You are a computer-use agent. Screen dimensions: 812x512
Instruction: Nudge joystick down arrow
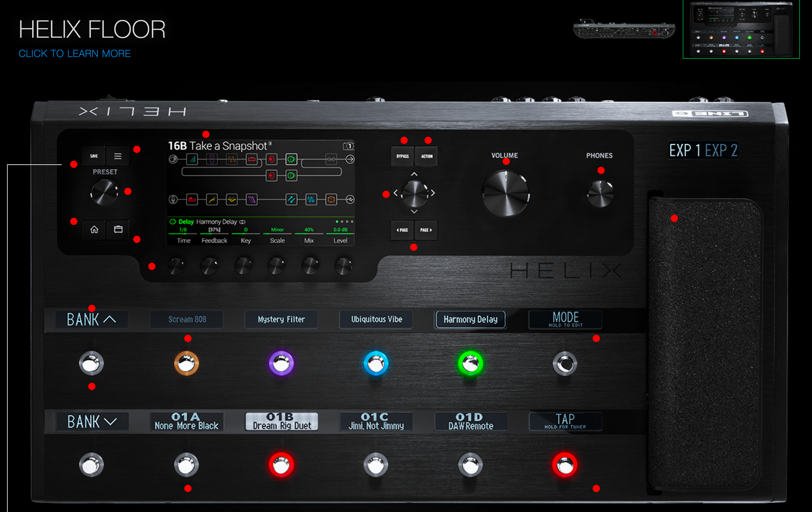414,211
